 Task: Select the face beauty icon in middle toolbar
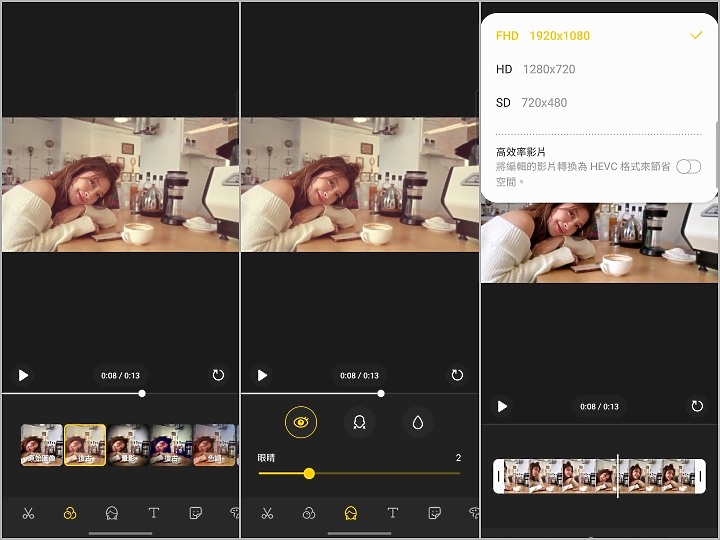coord(351,513)
